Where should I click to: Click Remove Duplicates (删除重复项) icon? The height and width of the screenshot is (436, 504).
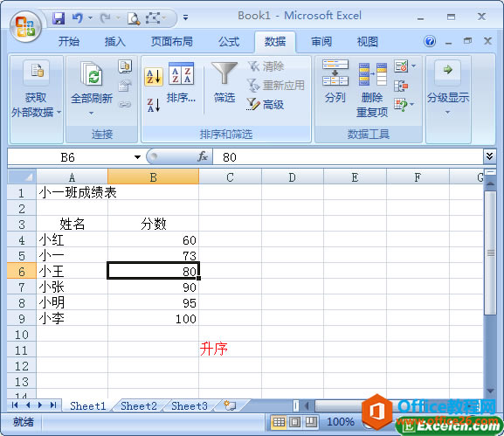tap(372, 90)
